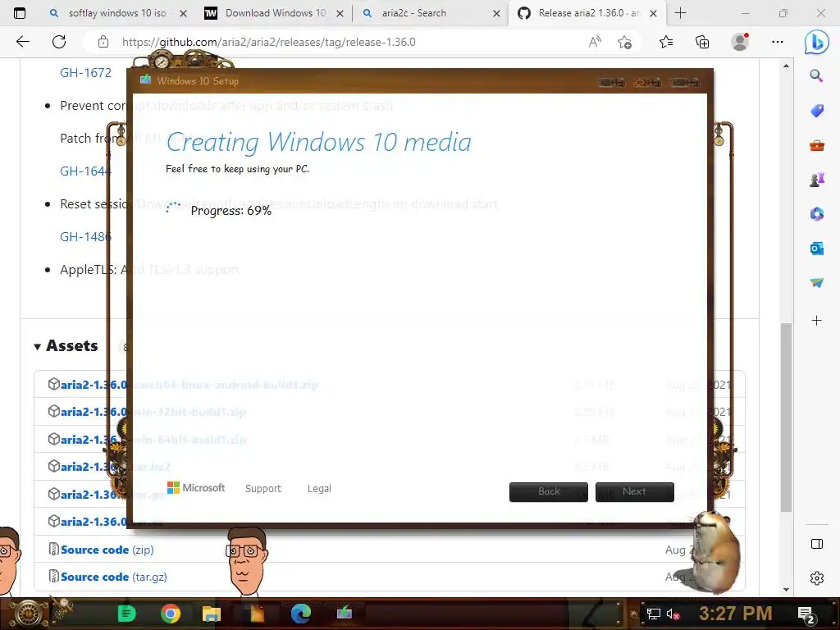View site information lock icon
The image size is (840, 630).
tap(103, 42)
